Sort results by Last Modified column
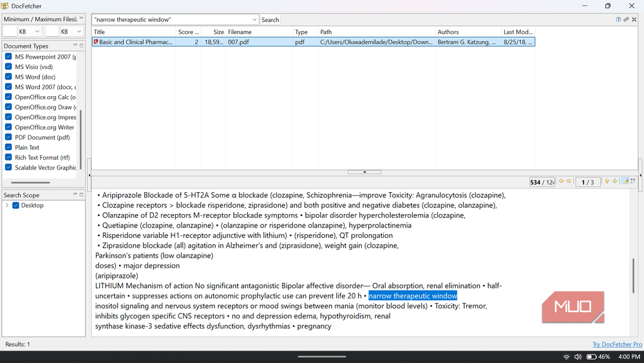The image size is (644, 363). pyautogui.click(x=518, y=32)
